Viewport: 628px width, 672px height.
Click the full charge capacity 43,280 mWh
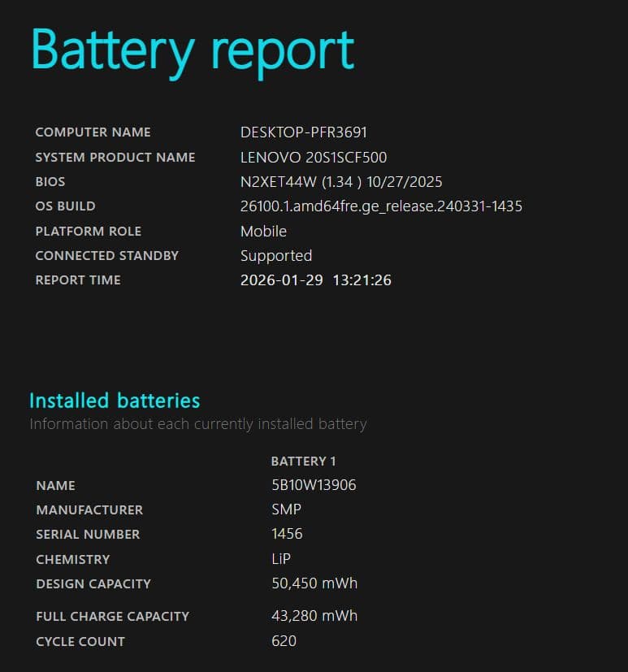tap(314, 616)
